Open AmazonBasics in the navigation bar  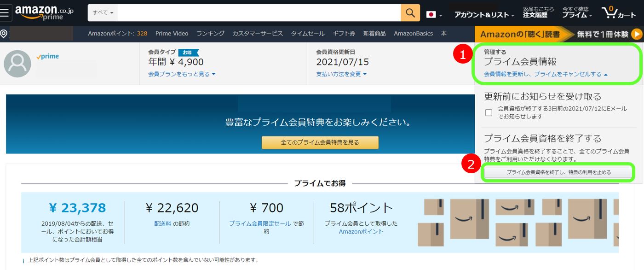[x=413, y=34]
